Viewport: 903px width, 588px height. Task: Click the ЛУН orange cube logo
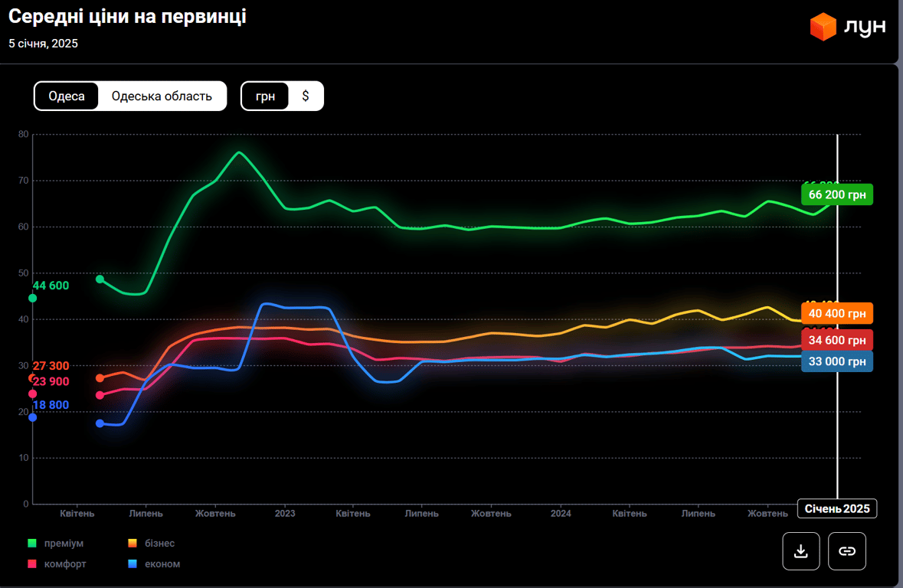[x=823, y=27]
